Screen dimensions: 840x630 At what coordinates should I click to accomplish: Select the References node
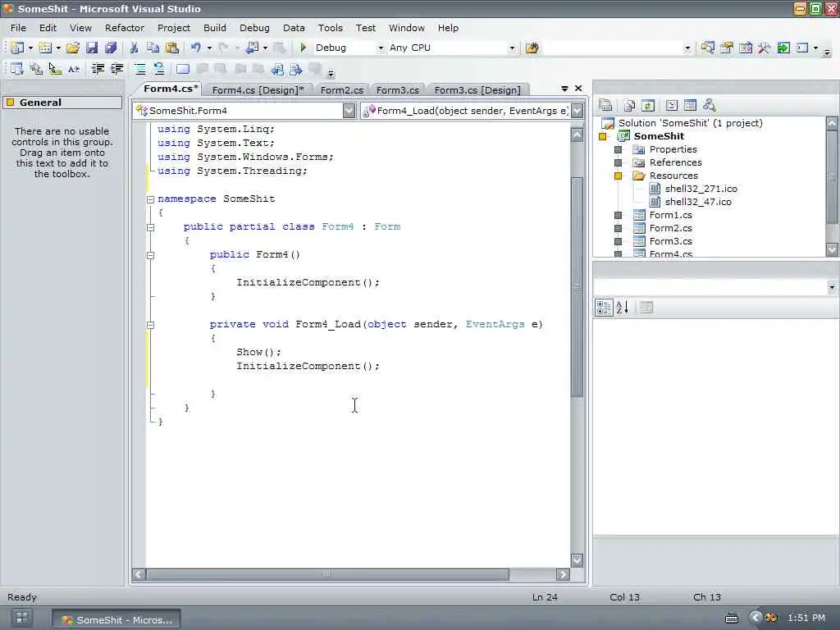tap(676, 162)
